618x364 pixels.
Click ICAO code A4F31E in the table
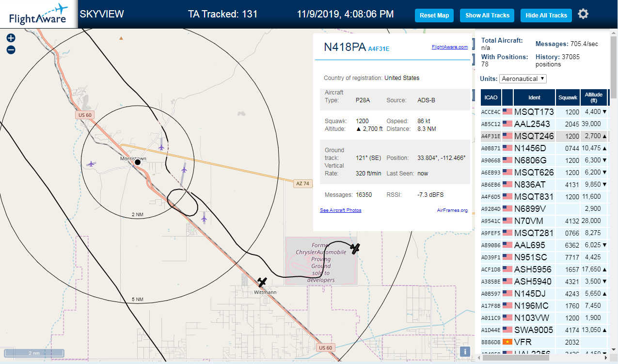pos(491,136)
